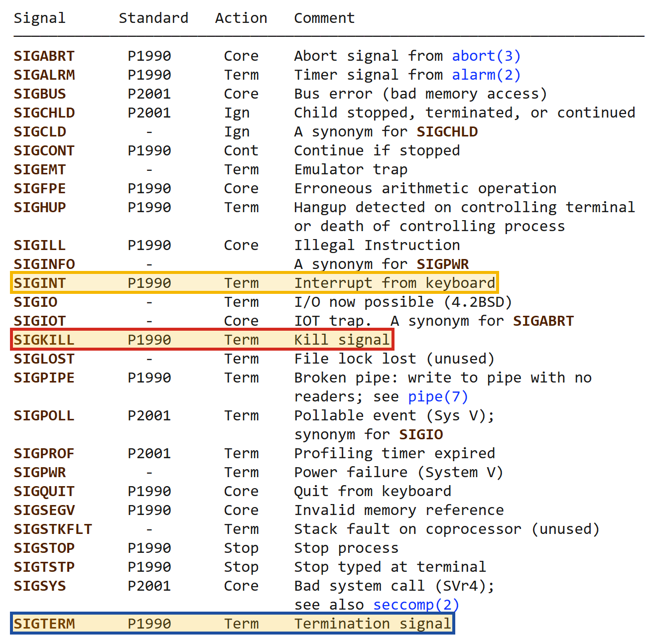
Task: Click the 'Signal' column header
Action: [39, 18]
